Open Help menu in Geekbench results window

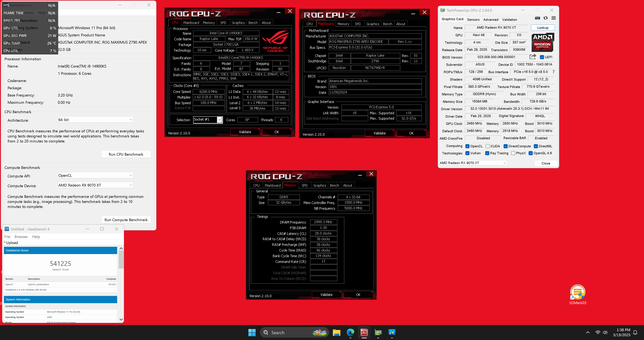(x=36, y=237)
